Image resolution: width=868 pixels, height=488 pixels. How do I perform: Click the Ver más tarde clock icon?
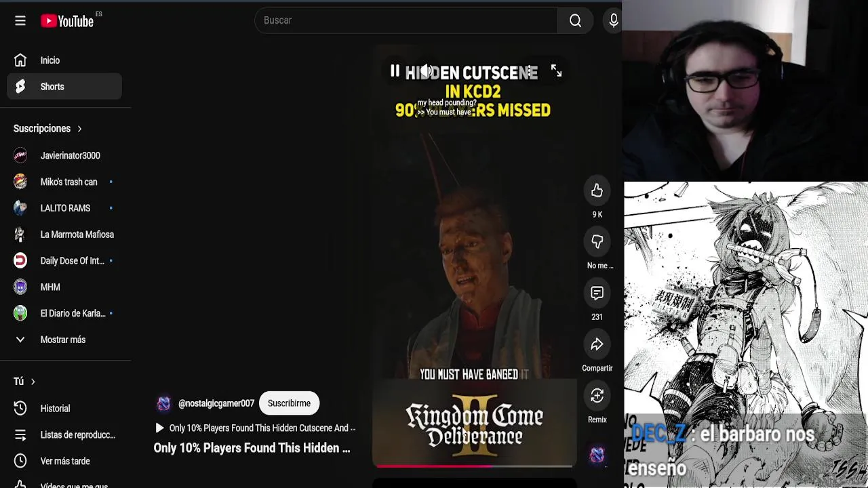pos(20,461)
